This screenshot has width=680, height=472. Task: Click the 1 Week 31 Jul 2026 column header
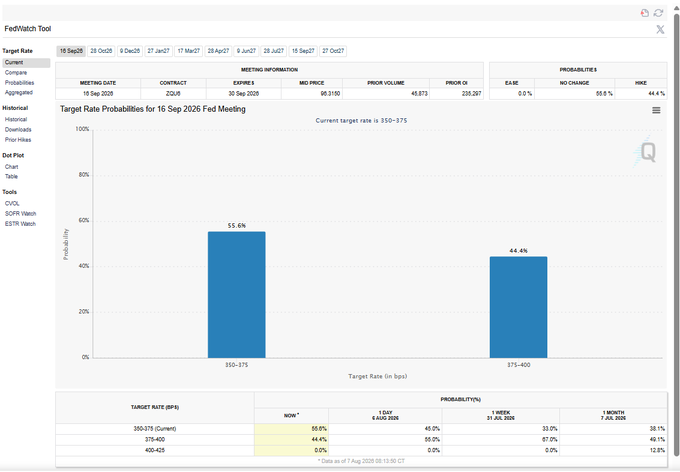click(x=500, y=416)
